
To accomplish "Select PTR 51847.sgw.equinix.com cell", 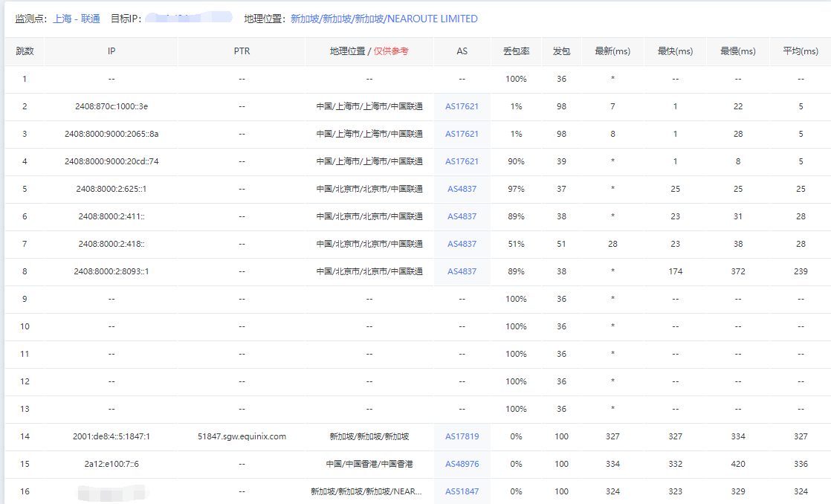I will point(242,436).
